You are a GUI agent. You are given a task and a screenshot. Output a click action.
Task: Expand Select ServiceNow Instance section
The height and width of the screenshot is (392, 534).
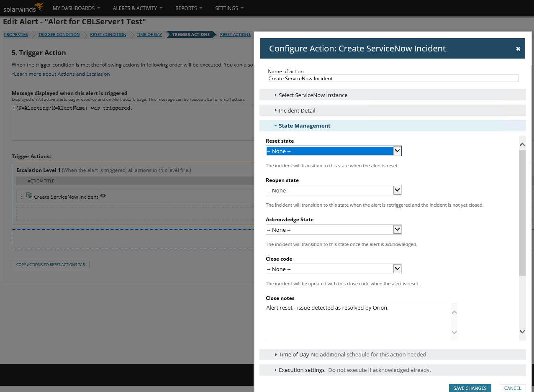[x=393, y=95]
